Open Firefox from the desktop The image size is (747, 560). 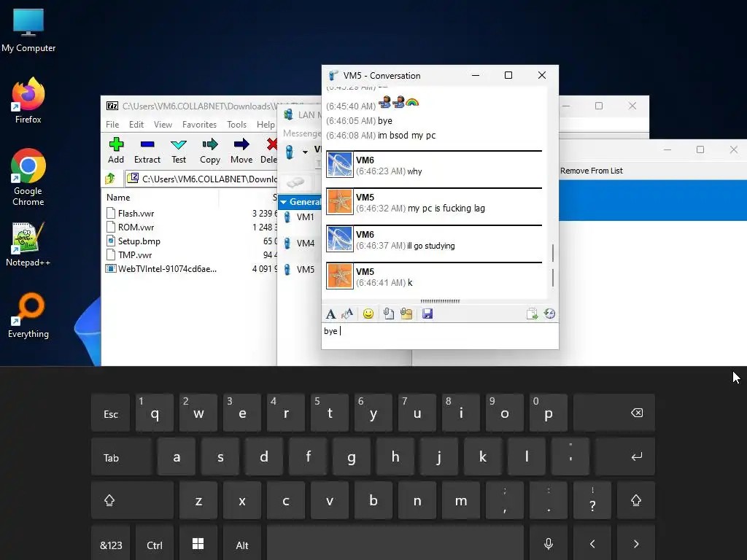tap(28, 101)
